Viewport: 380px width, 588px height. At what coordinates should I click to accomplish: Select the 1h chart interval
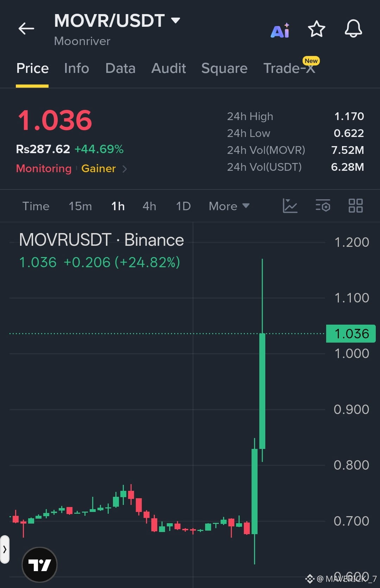click(x=118, y=206)
